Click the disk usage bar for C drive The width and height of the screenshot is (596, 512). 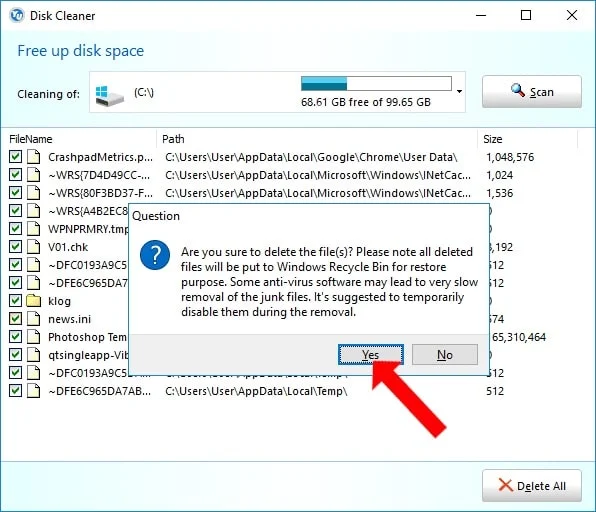coord(376,84)
